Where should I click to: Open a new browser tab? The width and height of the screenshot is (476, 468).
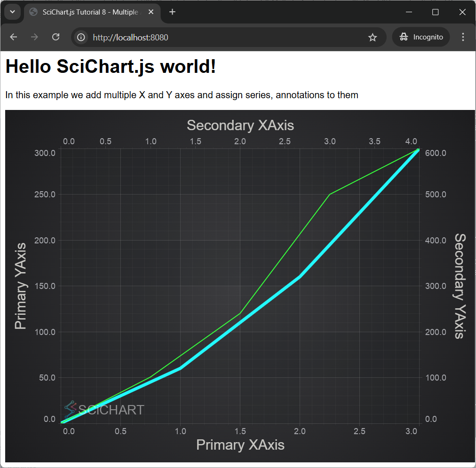pyautogui.click(x=173, y=12)
